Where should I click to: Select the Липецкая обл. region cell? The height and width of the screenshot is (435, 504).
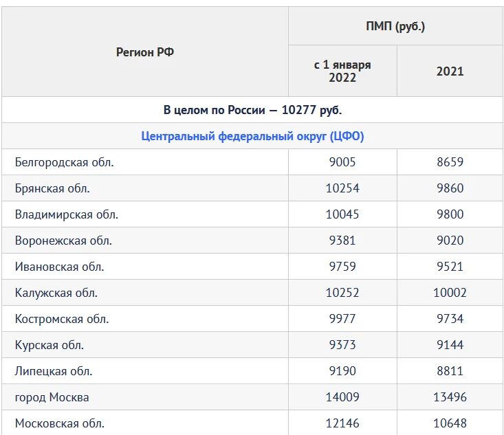[145, 370]
